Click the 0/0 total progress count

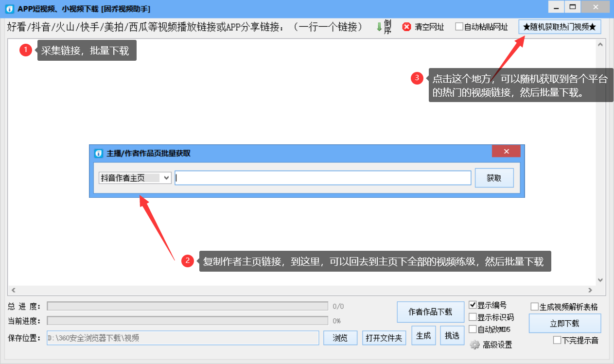click(338, 306)
